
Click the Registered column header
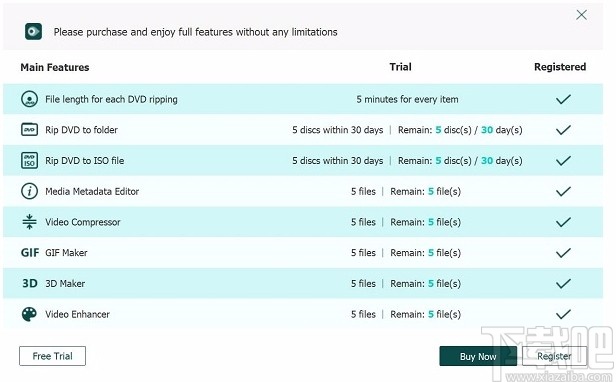560,67
